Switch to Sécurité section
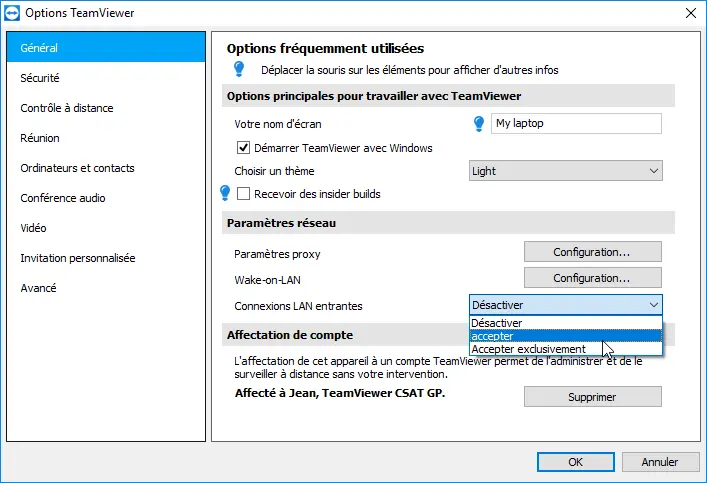 (106, 78)
